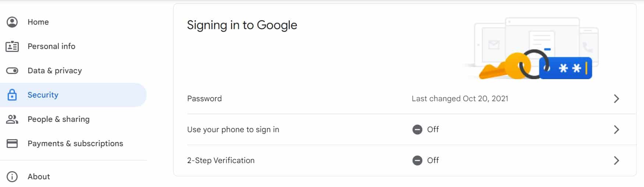
Task: Open the People & sharing menu item
Action: [x=58, y=119]
